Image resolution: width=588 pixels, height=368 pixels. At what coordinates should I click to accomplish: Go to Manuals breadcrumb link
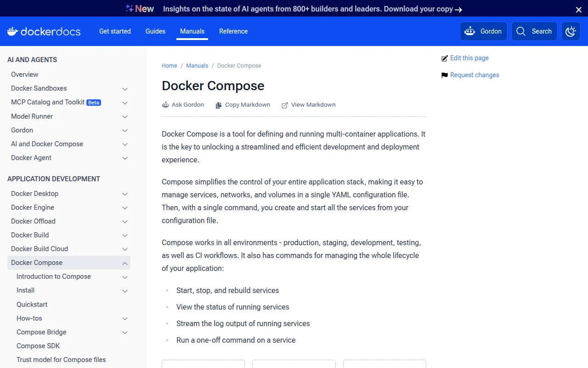(197, 66)
